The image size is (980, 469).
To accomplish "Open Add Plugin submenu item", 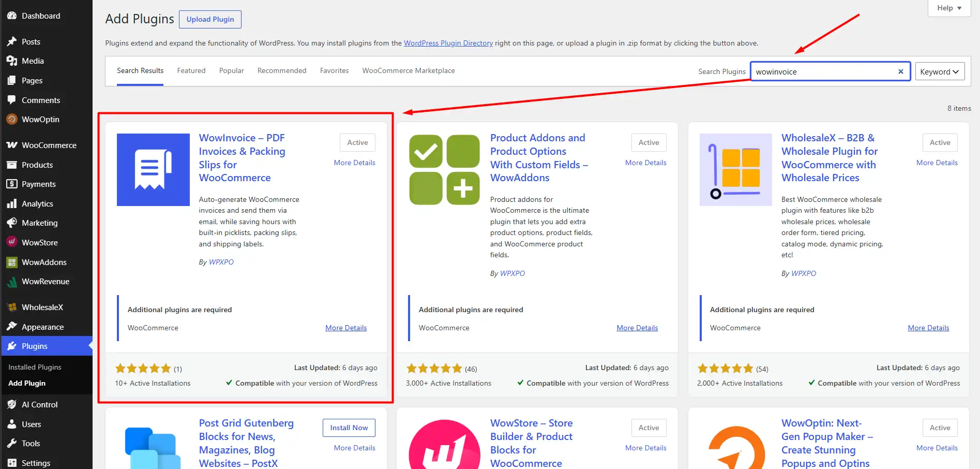I will click(27, 383).
